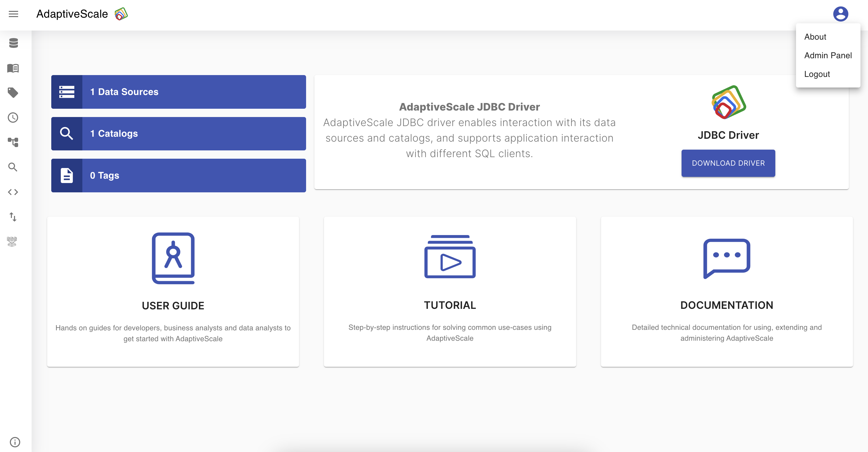Open the sidebar tree hierarchy icon
Image resolution: width=868 pixels, height=452 pixels.
tap(13, 142)
